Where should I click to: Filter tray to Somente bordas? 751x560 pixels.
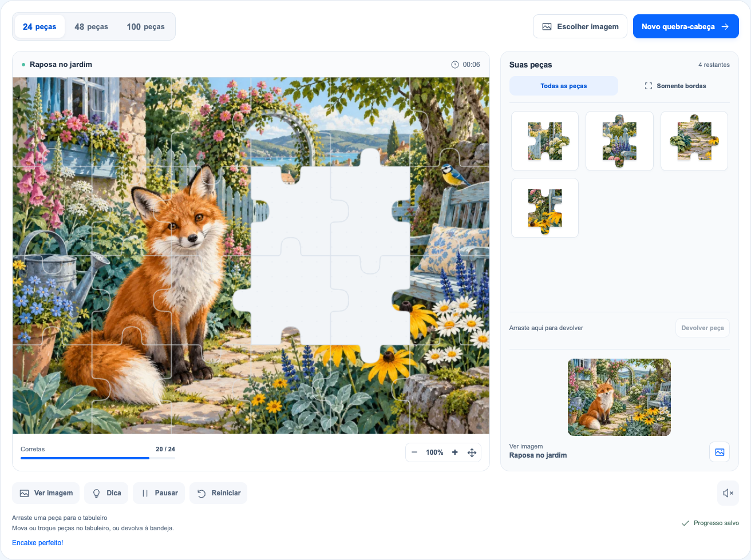click(x=675, y=86)
